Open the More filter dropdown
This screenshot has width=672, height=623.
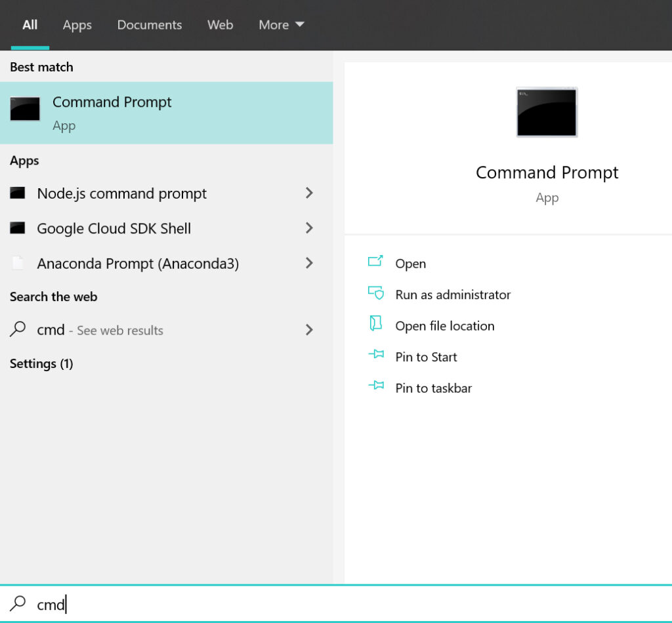tap(281, 25)
